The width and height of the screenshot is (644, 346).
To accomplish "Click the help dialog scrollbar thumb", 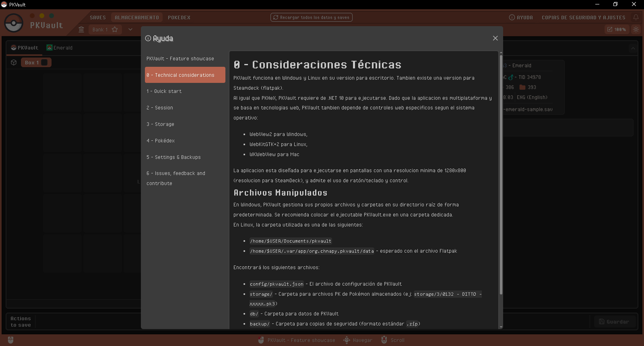I will (501, 175).
